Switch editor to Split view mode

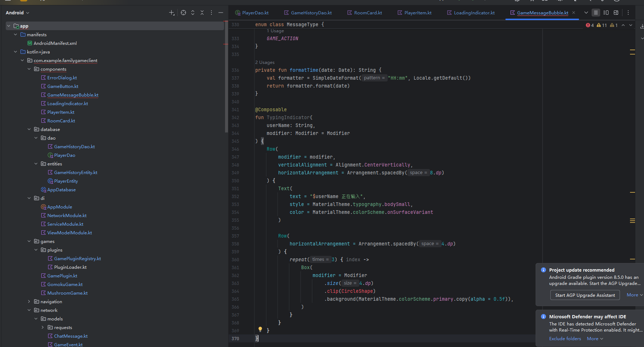pos(606,13)
